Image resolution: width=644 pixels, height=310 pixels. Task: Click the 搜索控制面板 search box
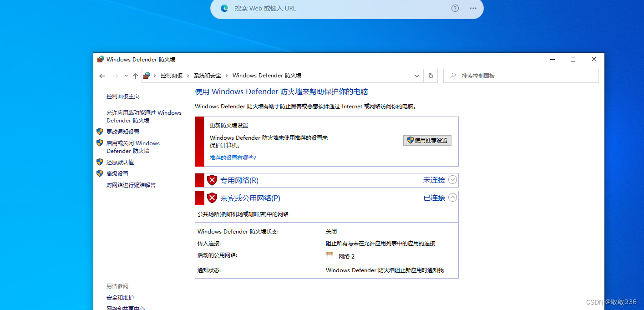pos(521,76)
